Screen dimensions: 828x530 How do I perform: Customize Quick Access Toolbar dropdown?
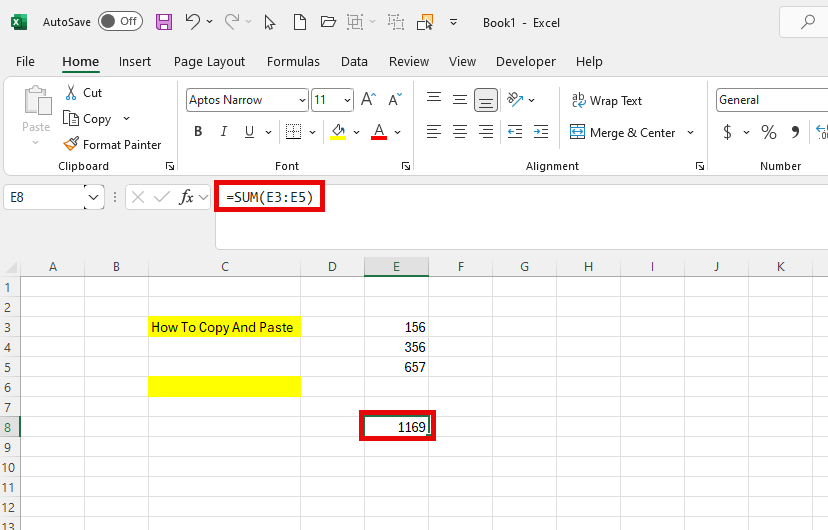[453, 22]
